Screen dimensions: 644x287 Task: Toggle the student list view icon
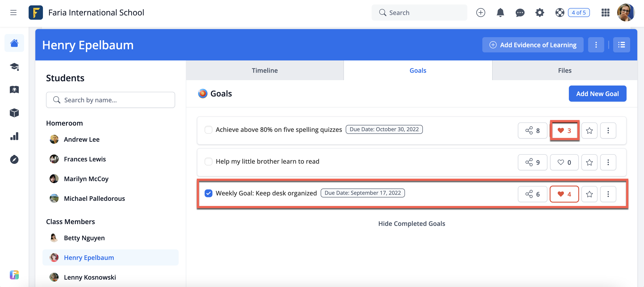[621, 45]
